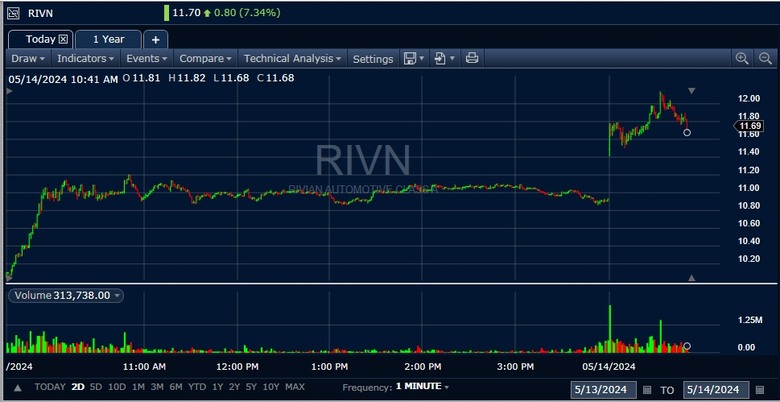The width and height of the screenshot is (780, 402).
Task: Click the C 11.68 close value
Action: pyautogui.click(x=276, y=78)
